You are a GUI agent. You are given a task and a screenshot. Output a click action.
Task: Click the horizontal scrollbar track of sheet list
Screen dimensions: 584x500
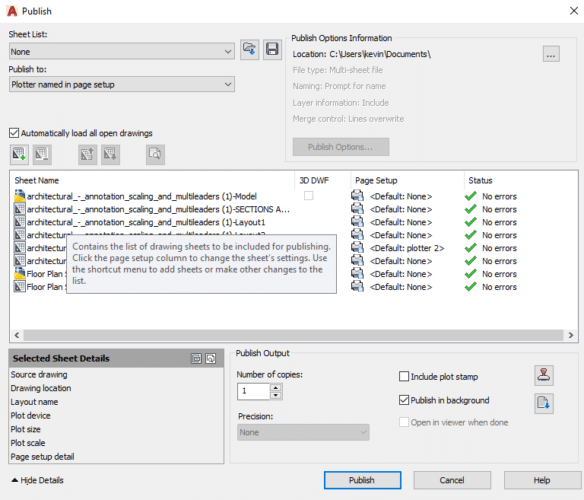(293, 335)
